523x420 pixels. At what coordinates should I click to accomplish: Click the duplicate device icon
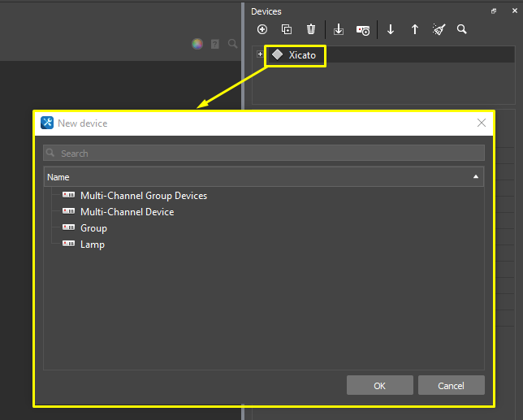click(x=286, y=29)
